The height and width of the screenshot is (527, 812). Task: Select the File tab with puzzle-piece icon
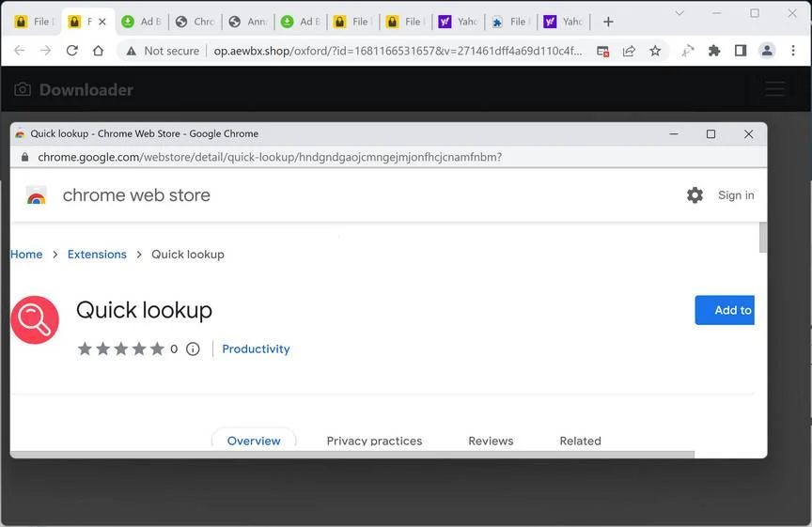pyautogui.click(x=510, y=22)
